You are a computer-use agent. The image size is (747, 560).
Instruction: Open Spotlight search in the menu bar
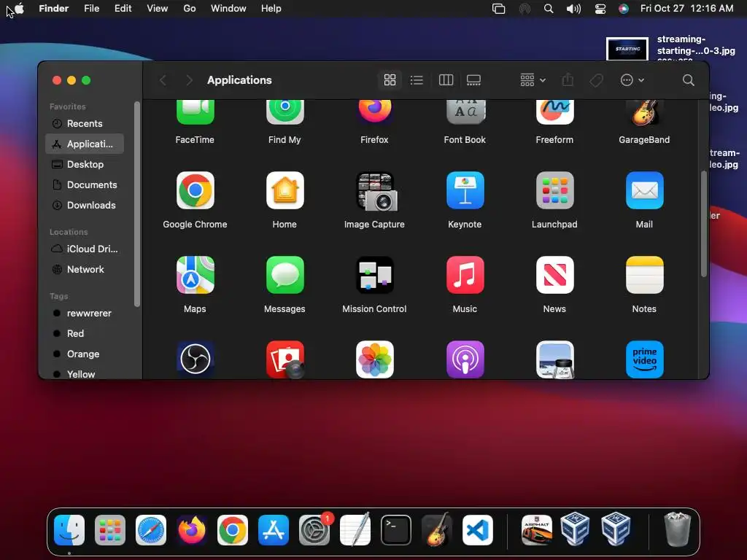point(549,9)
